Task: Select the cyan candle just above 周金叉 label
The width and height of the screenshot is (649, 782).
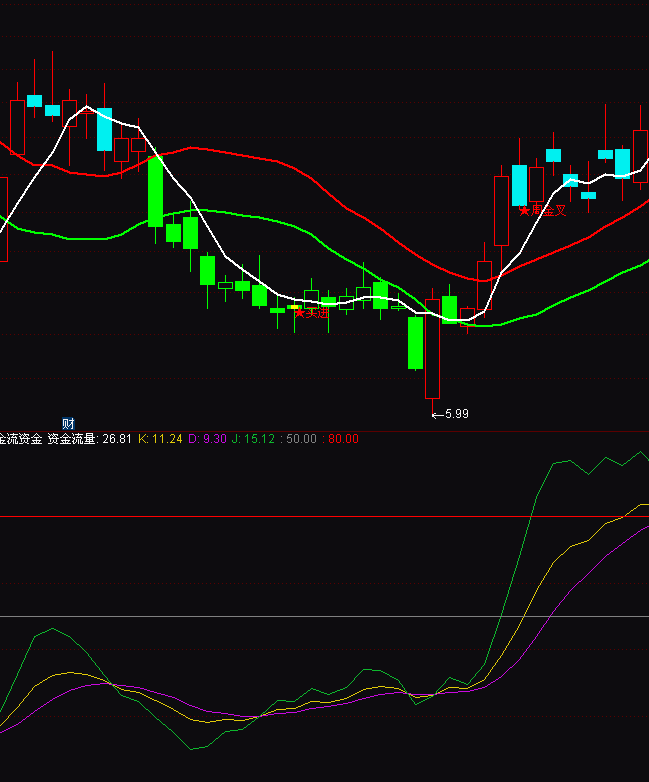Action: coord(519,185)
